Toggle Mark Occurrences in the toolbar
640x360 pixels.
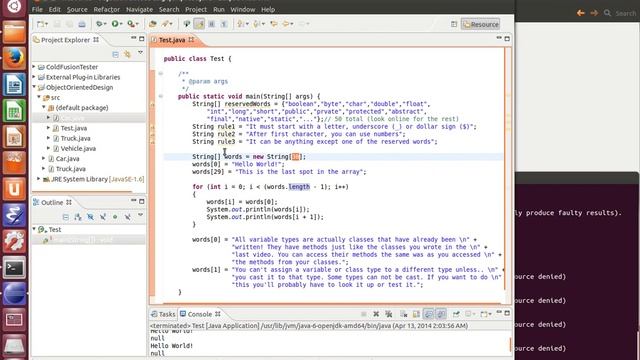click(x=199, y=24)
